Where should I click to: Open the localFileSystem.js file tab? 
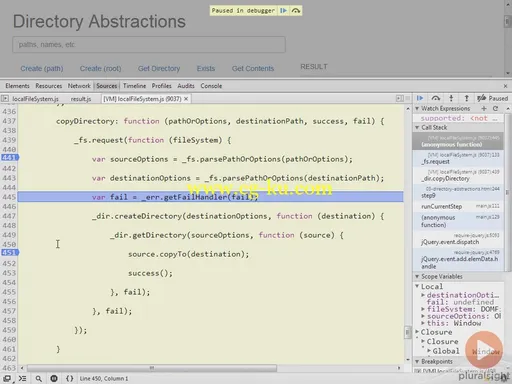point(35,99)
